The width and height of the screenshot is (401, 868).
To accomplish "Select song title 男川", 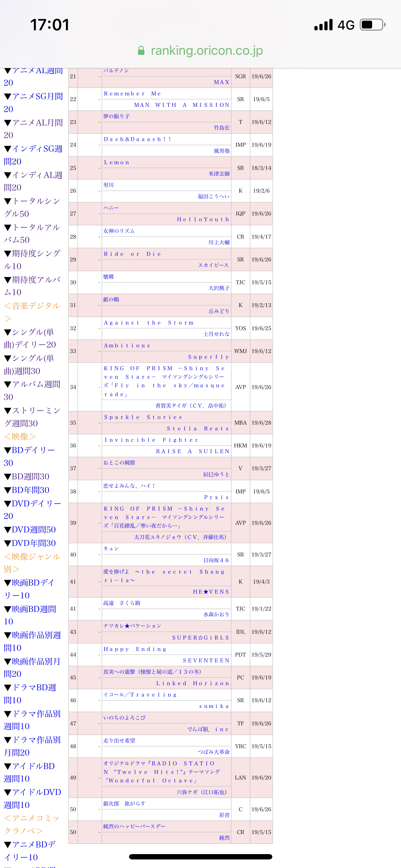I will click(x=108, y=185).
